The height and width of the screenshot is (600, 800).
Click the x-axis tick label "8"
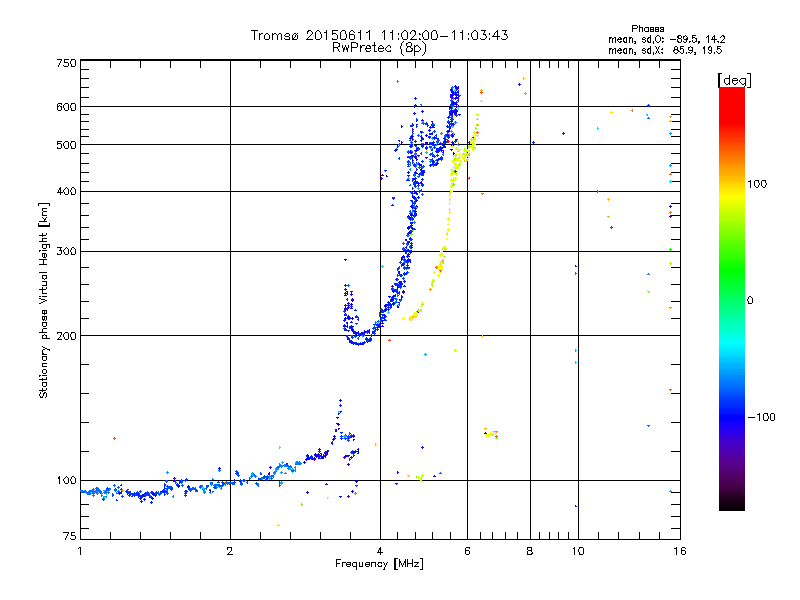pyautogui.click(x=530, y=551)
